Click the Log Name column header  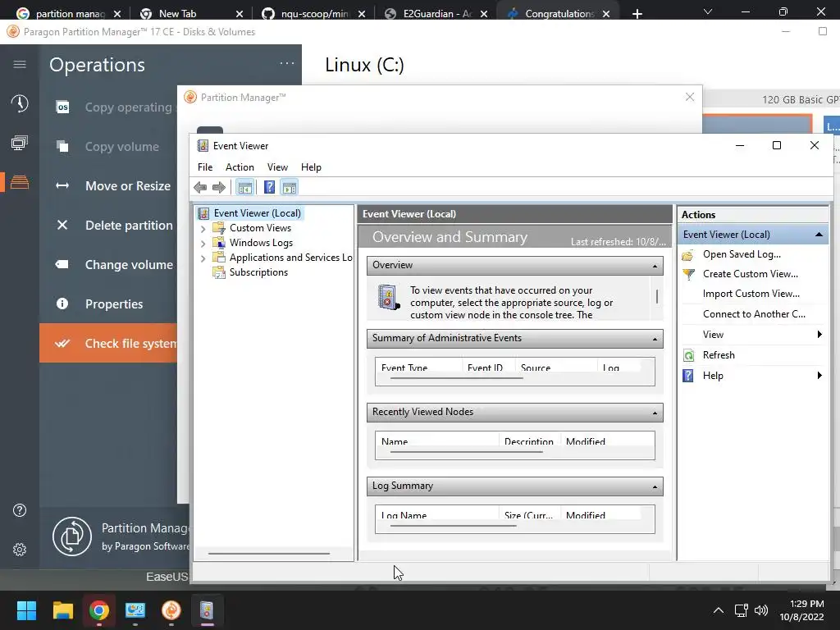[436, 515]
